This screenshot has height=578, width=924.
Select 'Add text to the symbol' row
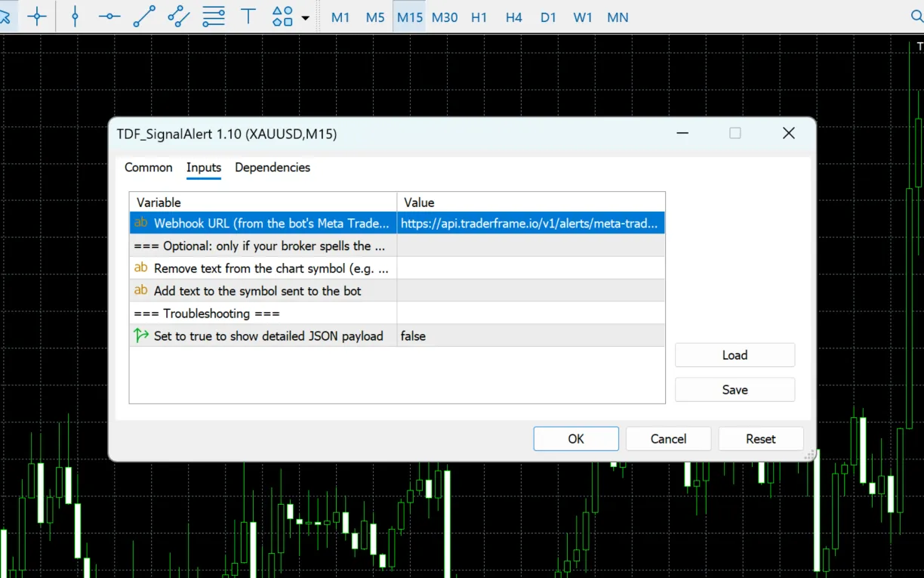pyautogui.click(x=263, y=291)
